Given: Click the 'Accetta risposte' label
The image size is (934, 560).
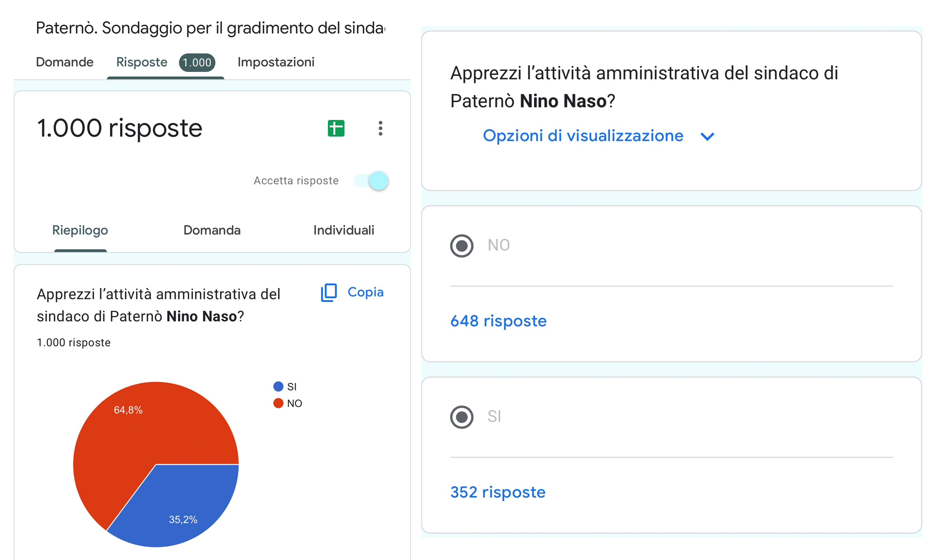Looking at the screenshot, I should pyautogui.click(x=296, y=181).
